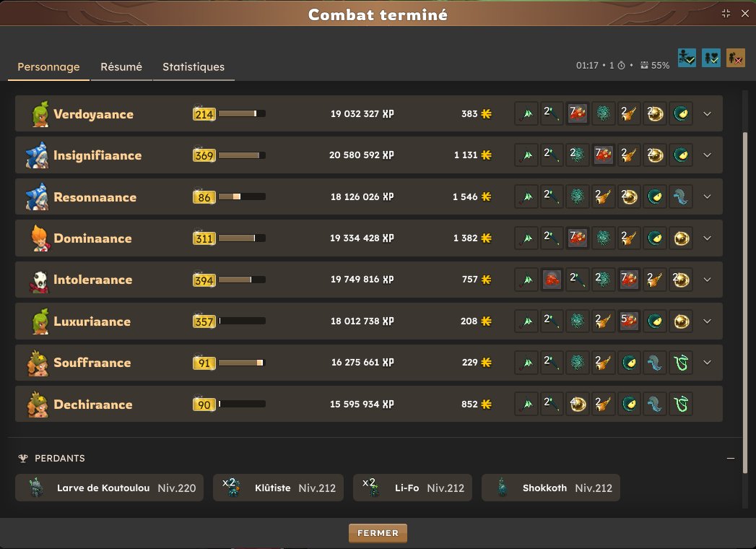The image size is (756, 549).
Task: Expand Resonnaance row chevron
Action: pos(707,196)
